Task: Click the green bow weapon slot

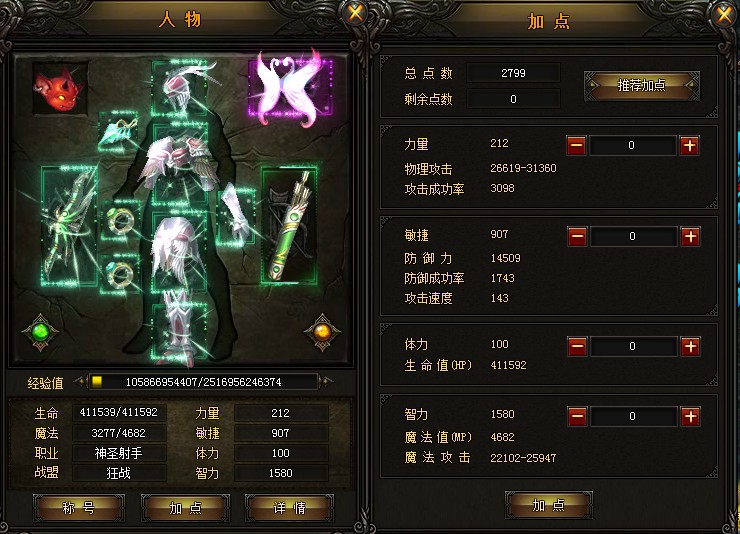Action: coord(69,225)
